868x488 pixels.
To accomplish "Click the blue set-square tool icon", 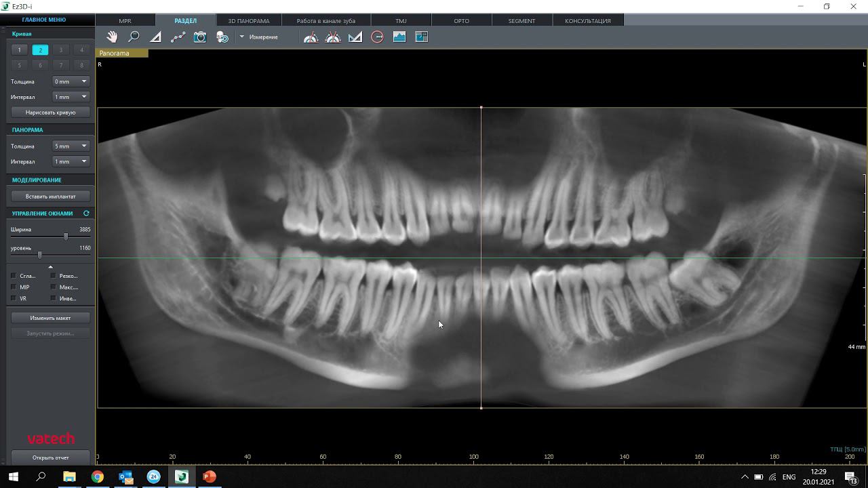I will tap(355, 37).
